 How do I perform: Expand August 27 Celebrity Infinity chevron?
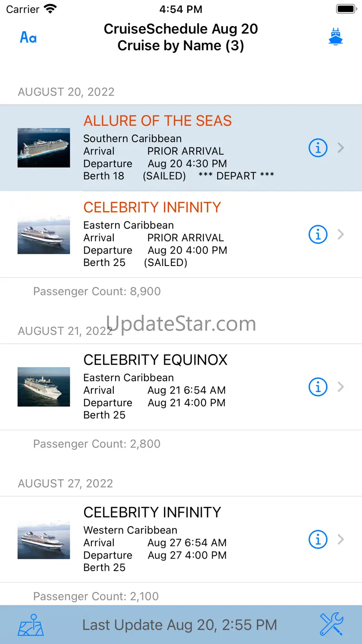(341, 540)
